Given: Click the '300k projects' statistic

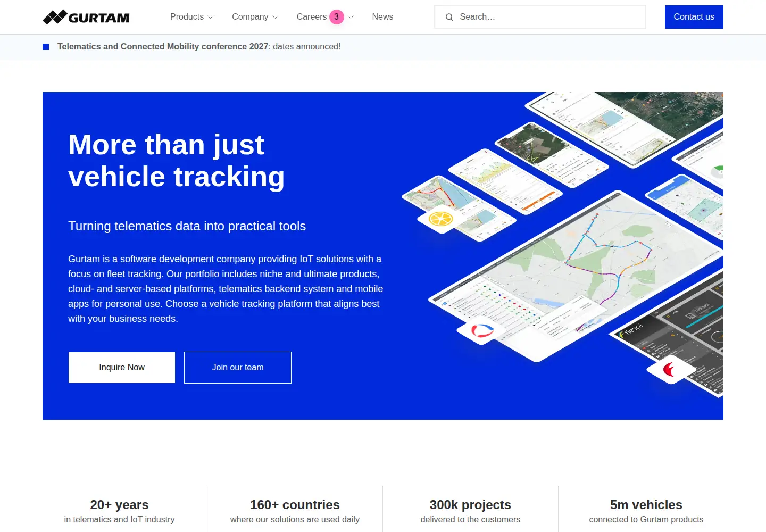Looking at the screenshot, I should coord(470,505).
